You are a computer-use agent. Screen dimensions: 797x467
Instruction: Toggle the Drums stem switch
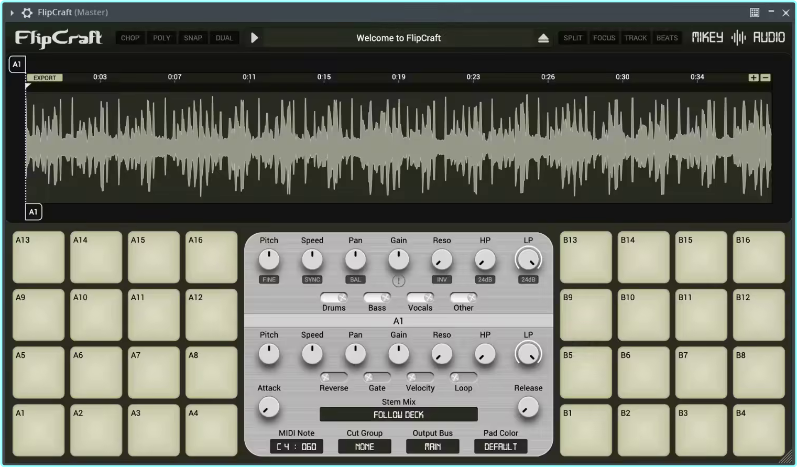pos(334,297)
